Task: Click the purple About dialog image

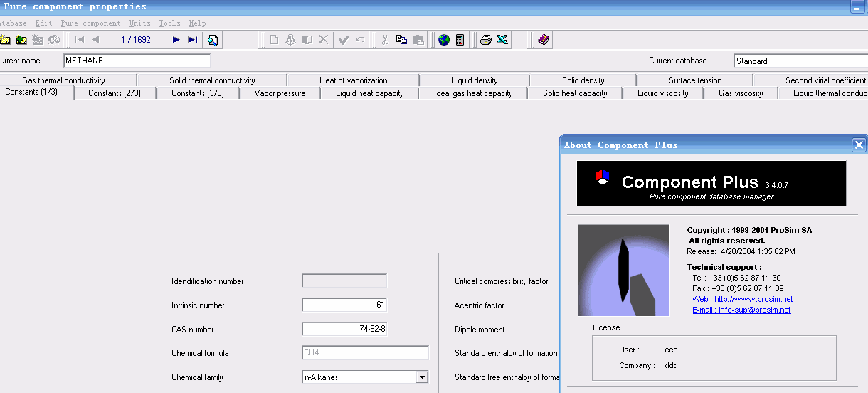Action: (623, 271)
